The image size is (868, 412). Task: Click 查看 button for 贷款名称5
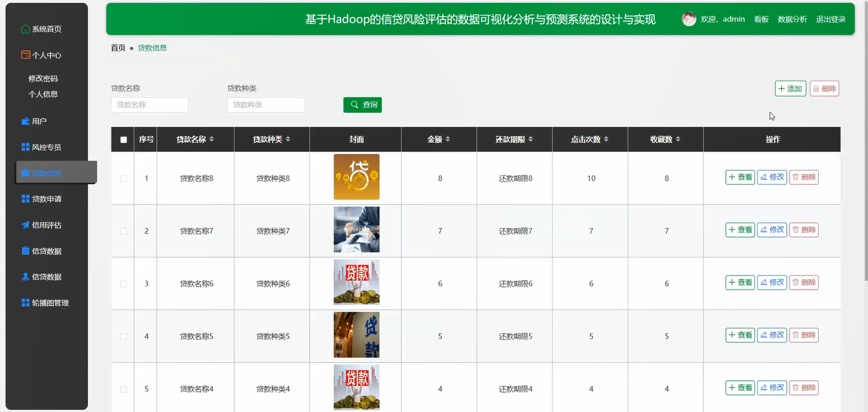(740, 335)
